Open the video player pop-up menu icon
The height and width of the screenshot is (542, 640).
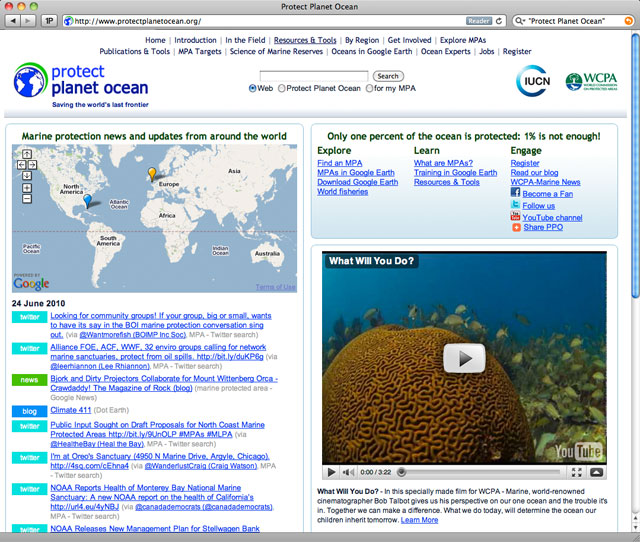tap(596, 472)
